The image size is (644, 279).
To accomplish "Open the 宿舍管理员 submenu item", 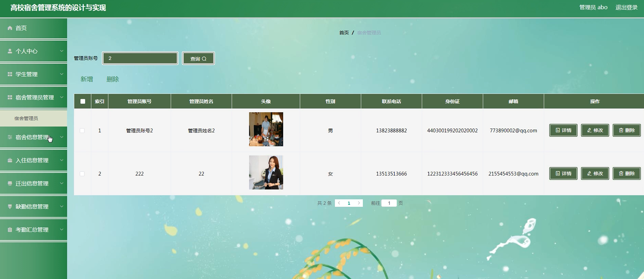I will pyautogui.click(x=33, y=118).
